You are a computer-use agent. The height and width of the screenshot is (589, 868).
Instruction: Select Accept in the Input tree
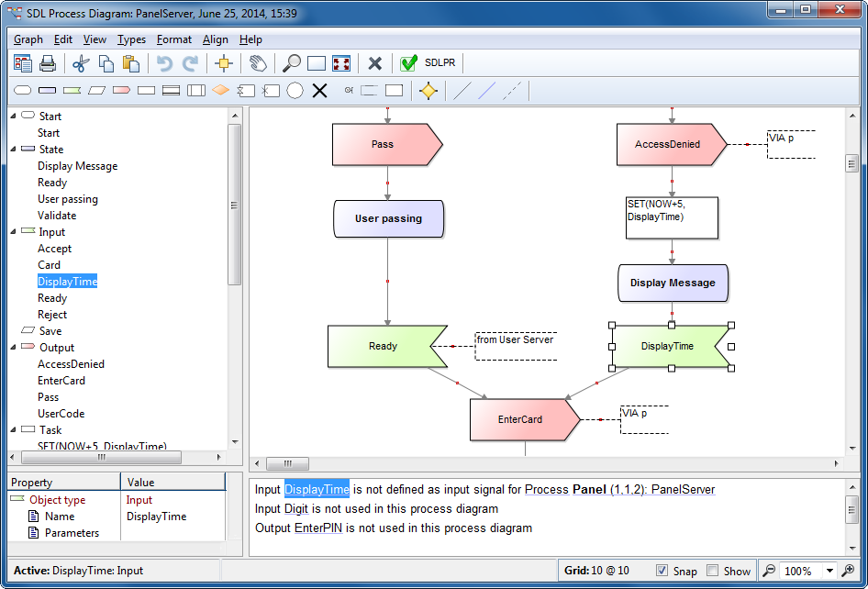click(x=57, y=249)
